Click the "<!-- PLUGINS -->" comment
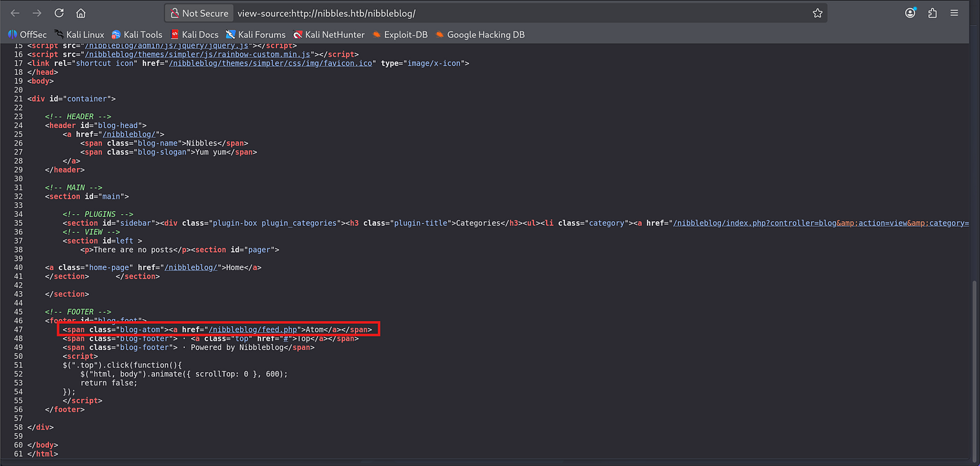 pyautogui.click(x=97, y=214)
